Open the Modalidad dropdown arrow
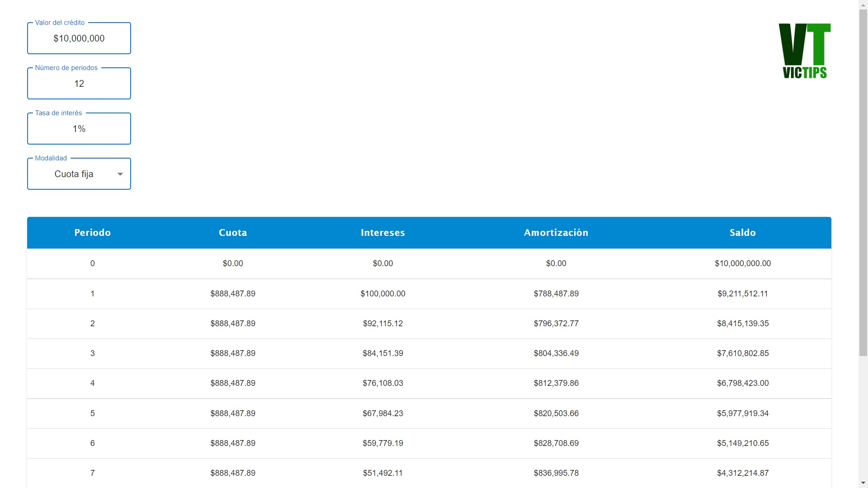868x488 pixels. (x=120, y=174)
